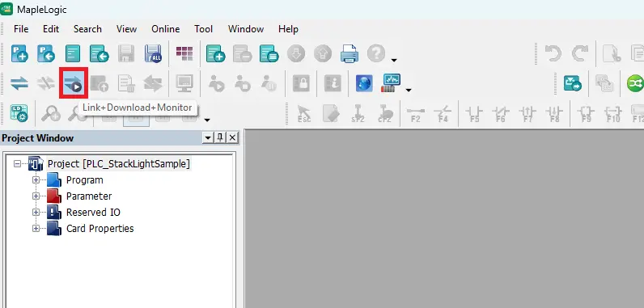Click the plain teal document toolbar icon
Viewport: 644px width, 308px height.
[73, 53]
